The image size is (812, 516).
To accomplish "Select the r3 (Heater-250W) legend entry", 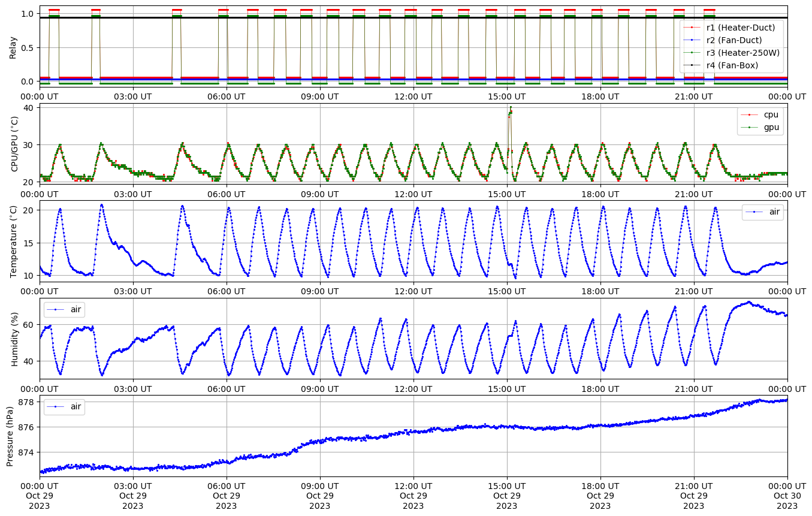I will pyautogui.click(x=731, y=53).
